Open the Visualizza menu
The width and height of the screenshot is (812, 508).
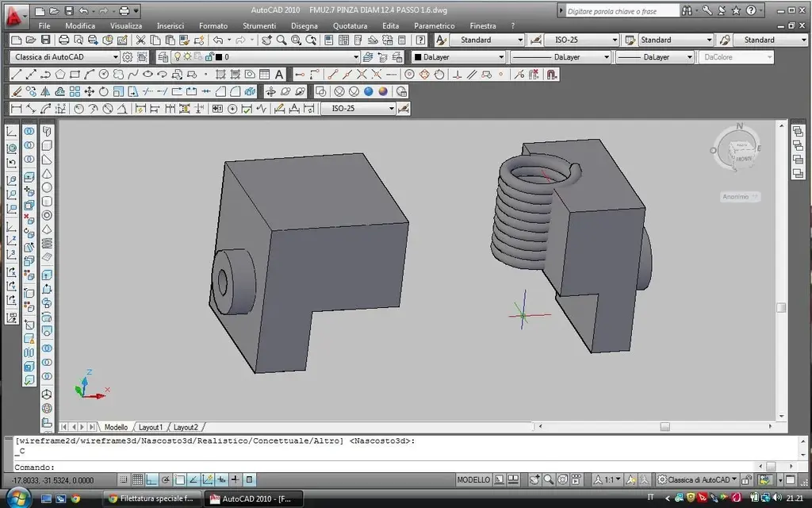(x=126, y=25)
